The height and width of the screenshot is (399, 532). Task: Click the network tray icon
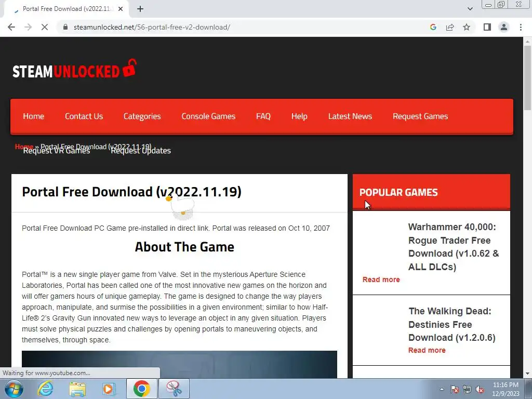coord(467,389)
